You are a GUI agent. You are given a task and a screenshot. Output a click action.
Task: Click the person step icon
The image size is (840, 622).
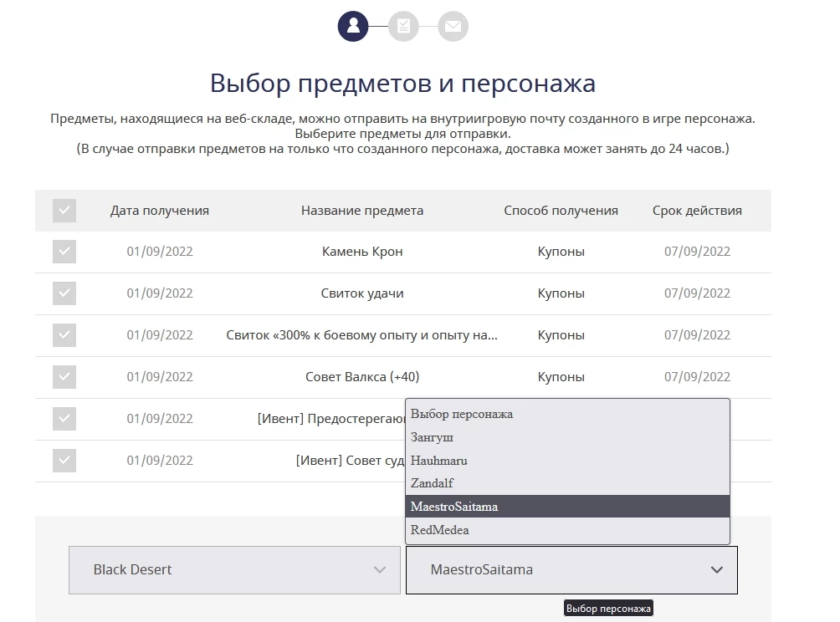click(353, 26)
